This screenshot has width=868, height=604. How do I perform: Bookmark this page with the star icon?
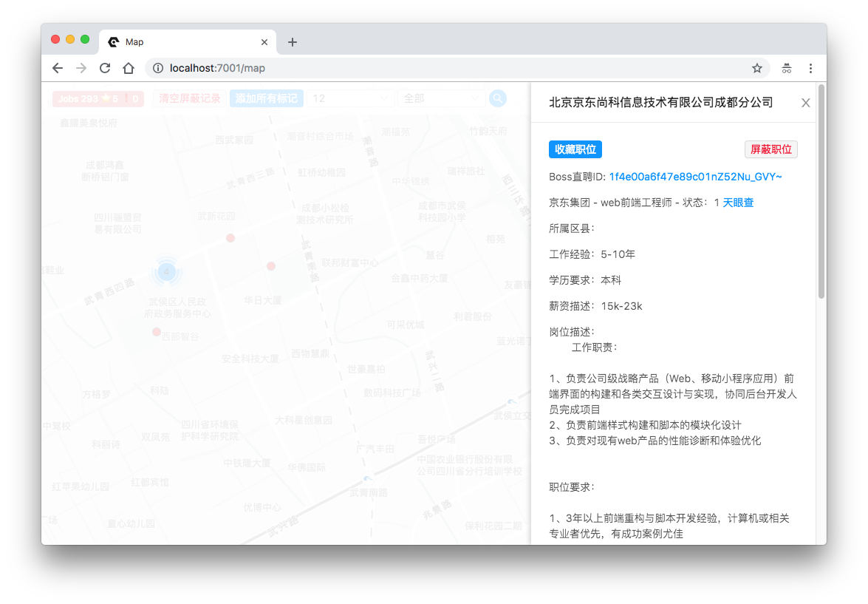point(756,68)
